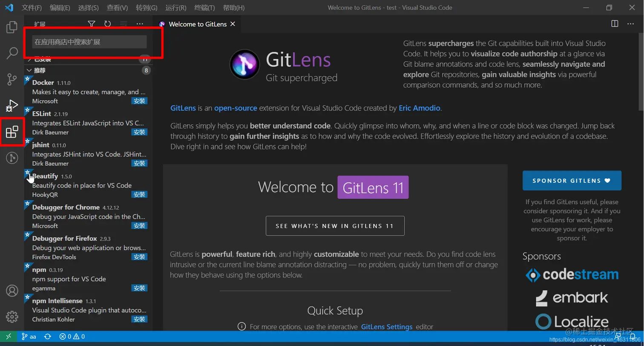Install the npm extension by egamma
644x346 pixels.
coord(139,288)
